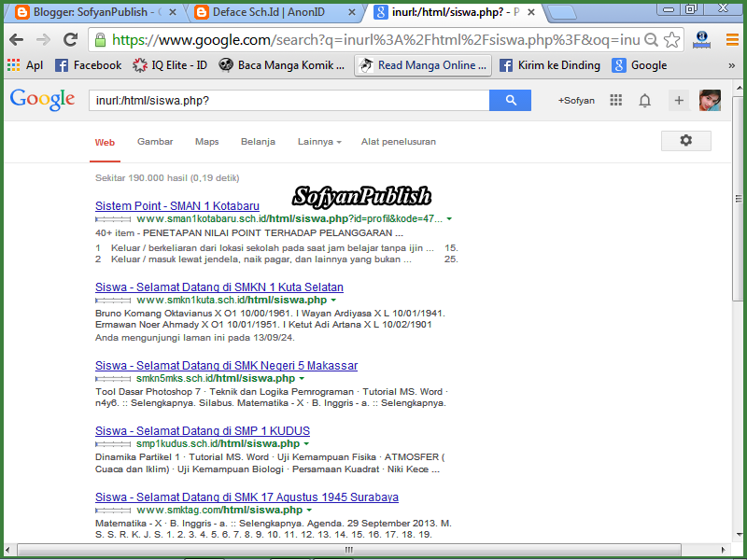Image resolution: width=747 pixels, height=560 pixels.
Task: Expand the Lainnya dropdown
Action: [319, 142]
